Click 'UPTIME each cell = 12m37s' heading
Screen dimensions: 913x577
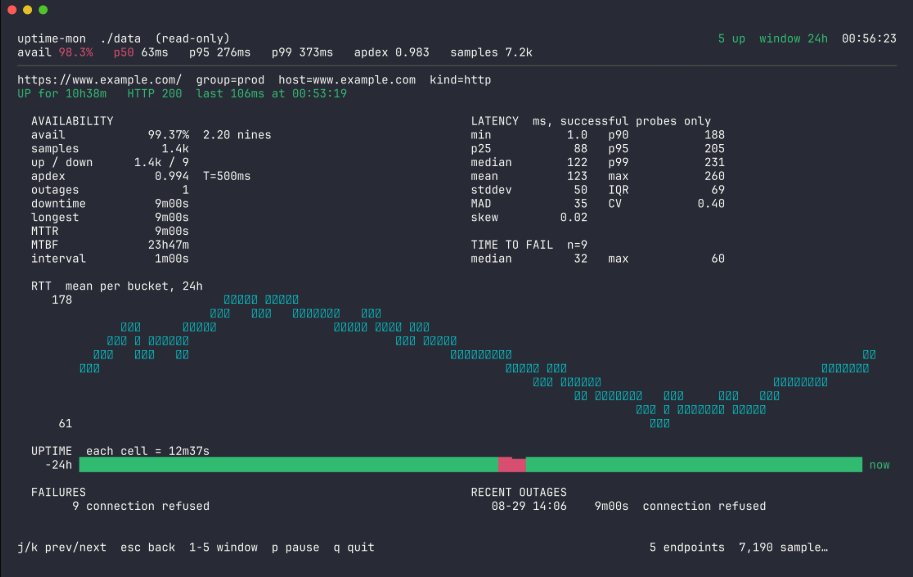[x=120, y=451]
